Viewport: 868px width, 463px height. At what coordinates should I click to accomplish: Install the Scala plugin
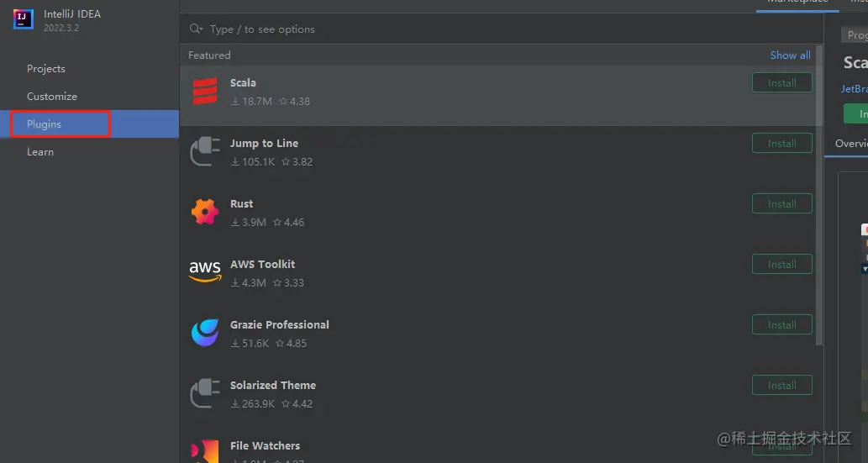point(781,83)
